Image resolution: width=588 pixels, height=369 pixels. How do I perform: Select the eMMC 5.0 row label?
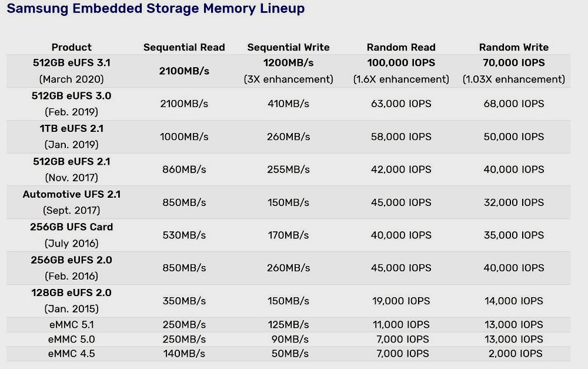coord(72,340)
